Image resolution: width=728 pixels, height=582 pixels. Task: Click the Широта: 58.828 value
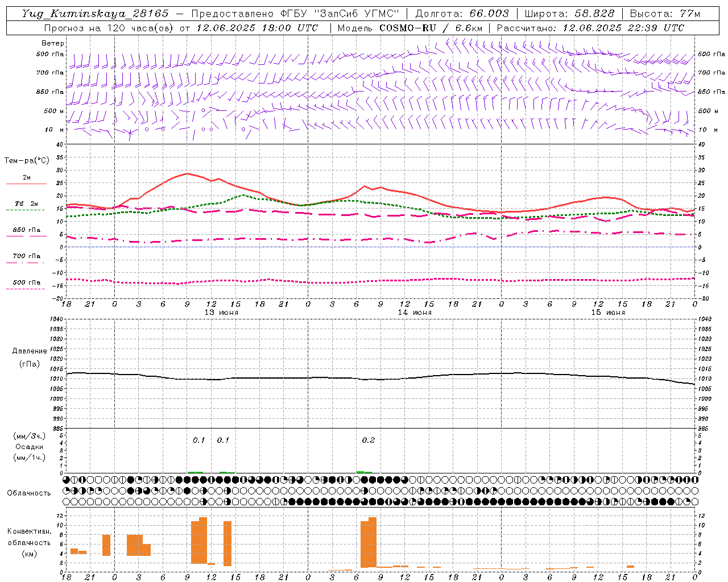(569, 14)
